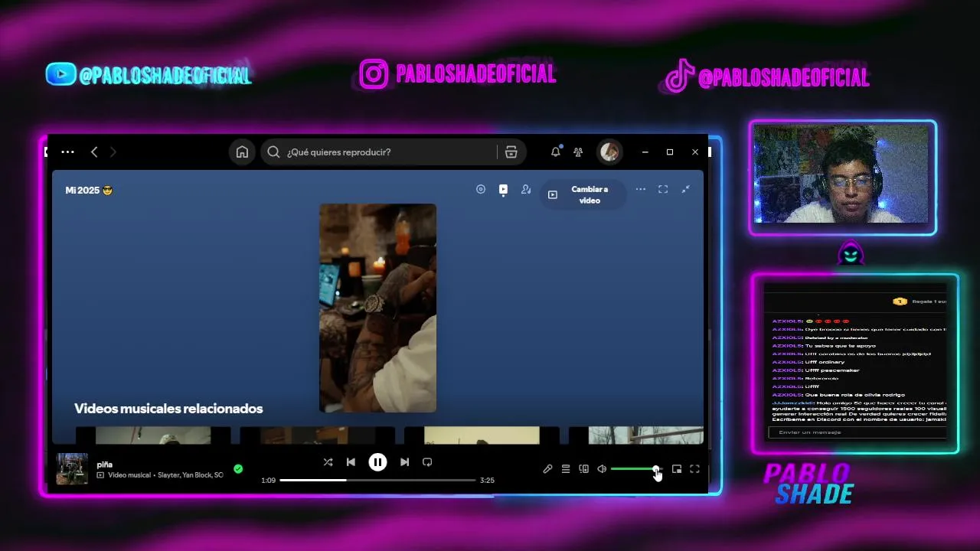980x551 pixels.
Task: Click the '¿Qué quieres reproducir?' search field
Action: coord(378,152)
